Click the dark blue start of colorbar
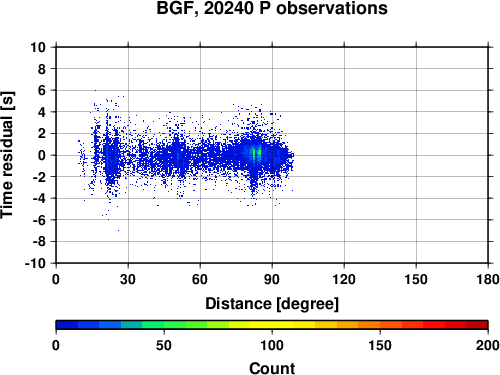500x375 pixels. [x=67, y=325]
